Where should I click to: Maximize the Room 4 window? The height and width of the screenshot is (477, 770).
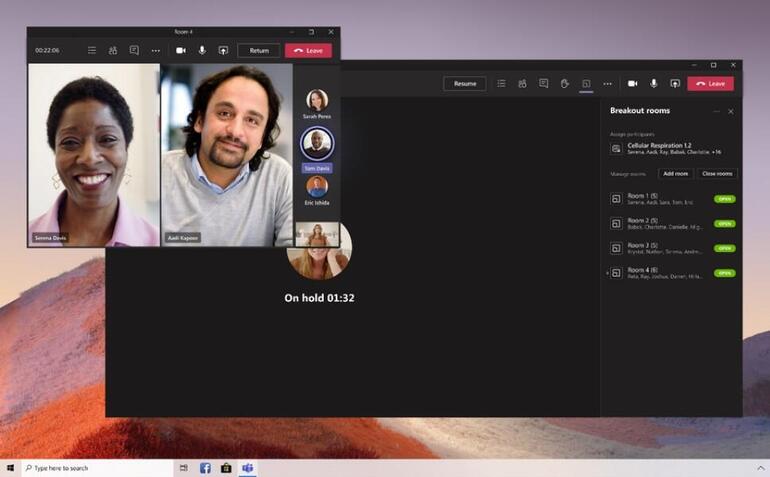tap(311, 32)
